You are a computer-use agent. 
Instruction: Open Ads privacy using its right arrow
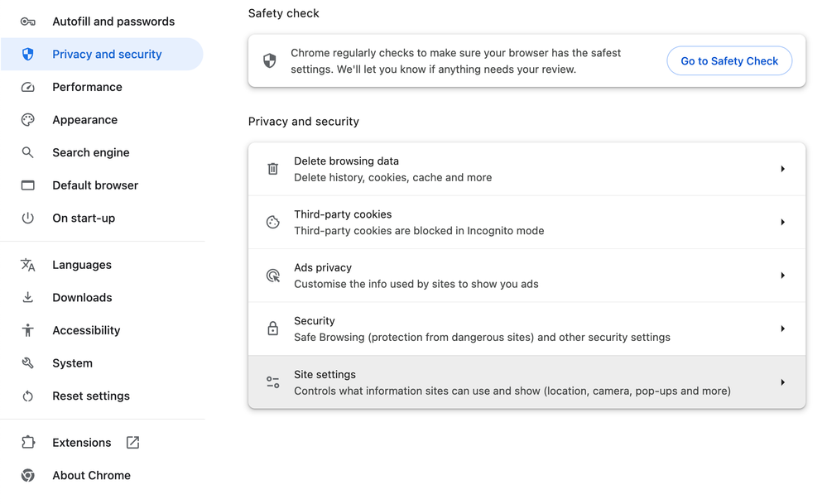[782, 276]
